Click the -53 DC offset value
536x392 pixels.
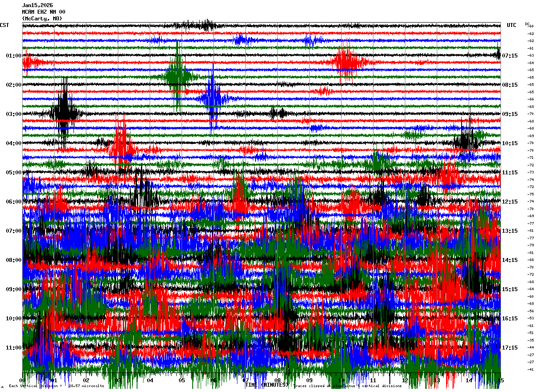pos(531,318)
